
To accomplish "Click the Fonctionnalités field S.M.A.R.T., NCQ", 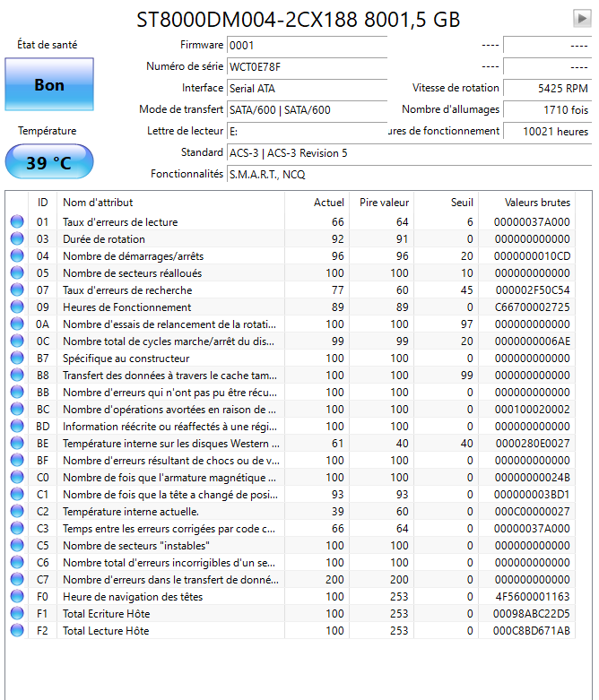I will pos(409,174).
